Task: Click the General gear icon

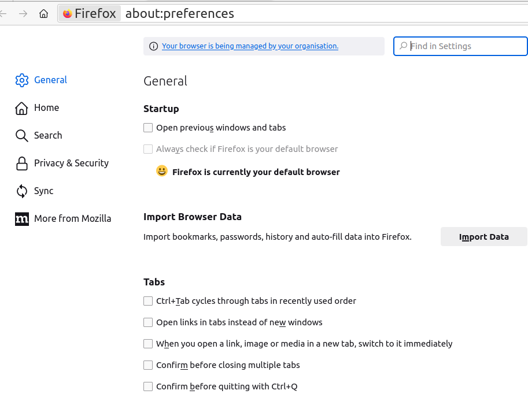Action: 22,80
